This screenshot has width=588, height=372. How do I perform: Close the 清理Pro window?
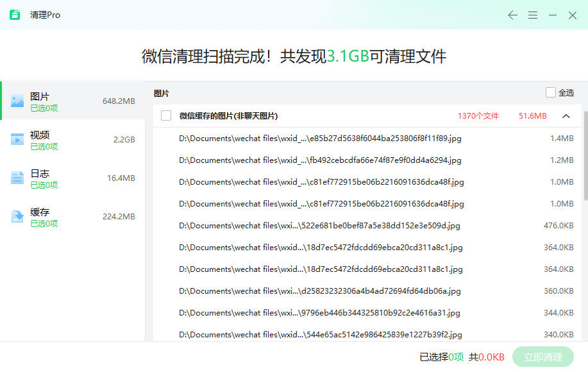point(572,15)
